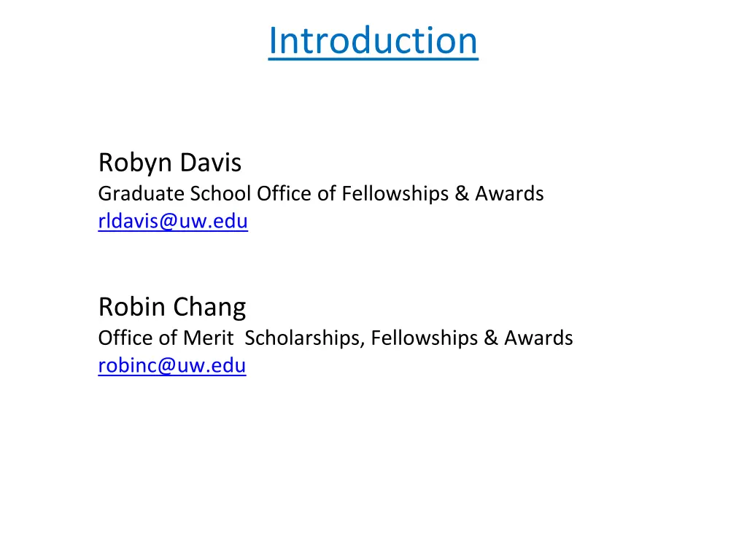Click Fellowships in the Merit Scholarships line
Screen dimensions: 747x560
point(425,338)
